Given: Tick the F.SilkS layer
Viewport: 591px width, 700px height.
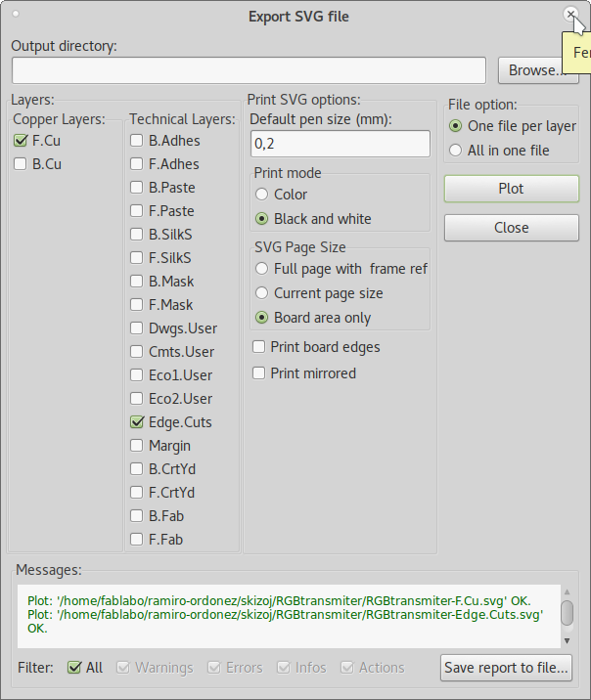Looking at the screenshot, I should [x=136, y=257].
